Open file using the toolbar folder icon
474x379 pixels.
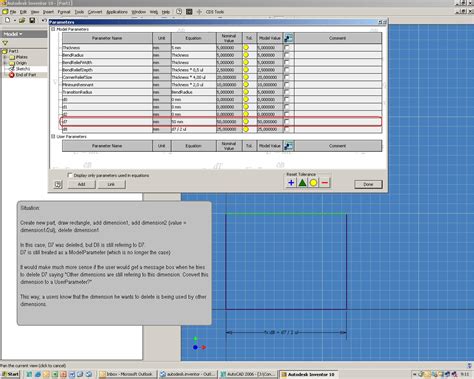coord(22,20)
